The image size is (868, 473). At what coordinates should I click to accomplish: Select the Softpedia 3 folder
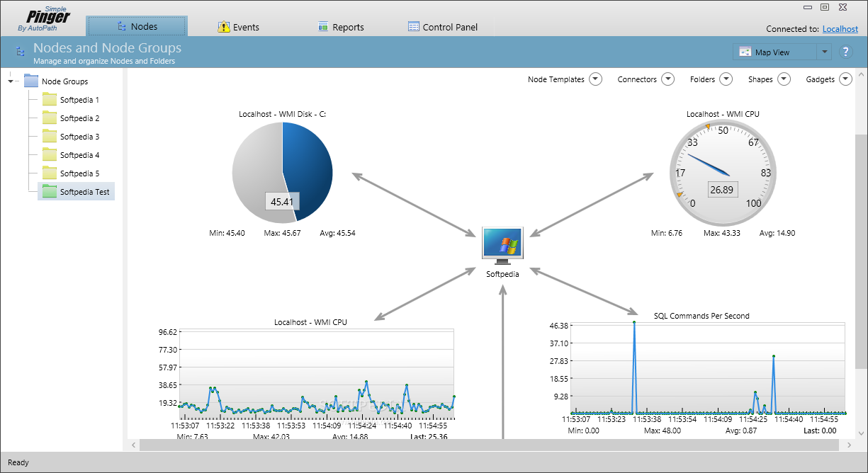tap(79, 137)
